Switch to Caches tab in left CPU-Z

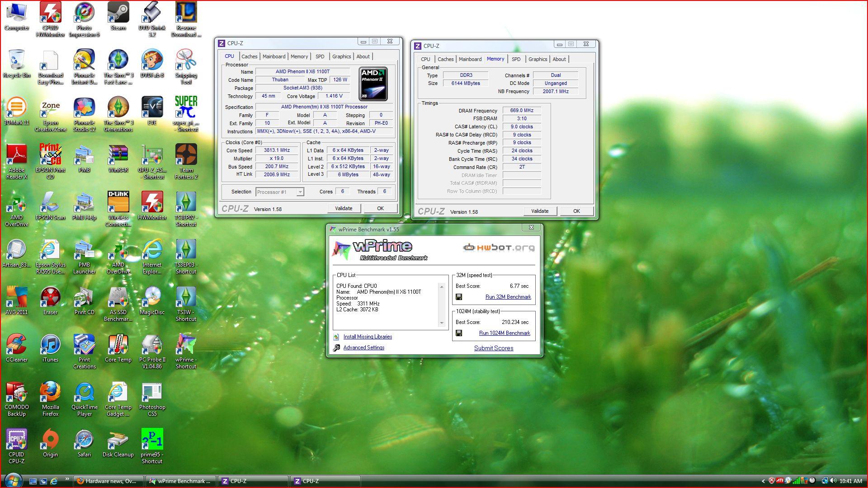249,56
